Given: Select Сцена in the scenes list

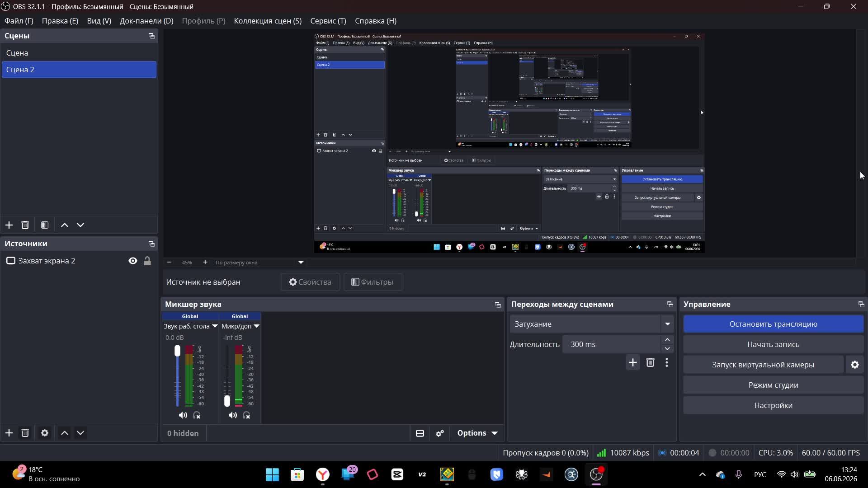Looking at the screenshot, I should (79, 53).
